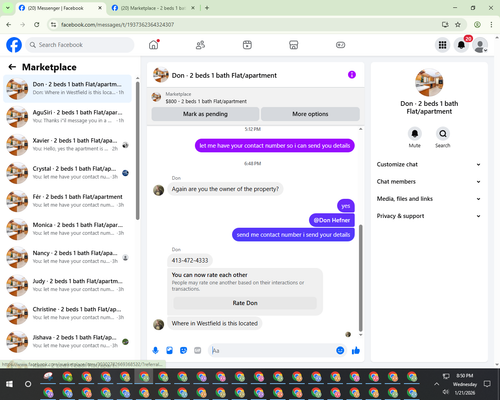Screen dimensions: 500x400
Task: Expand Media, files and links section
Action: [429, 199]
